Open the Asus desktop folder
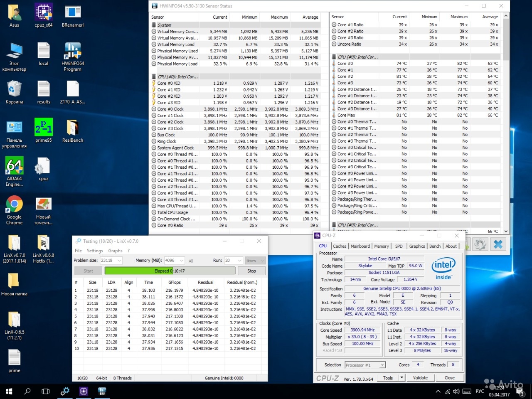The height and width of the screenshot is (399, 532). 14,16
